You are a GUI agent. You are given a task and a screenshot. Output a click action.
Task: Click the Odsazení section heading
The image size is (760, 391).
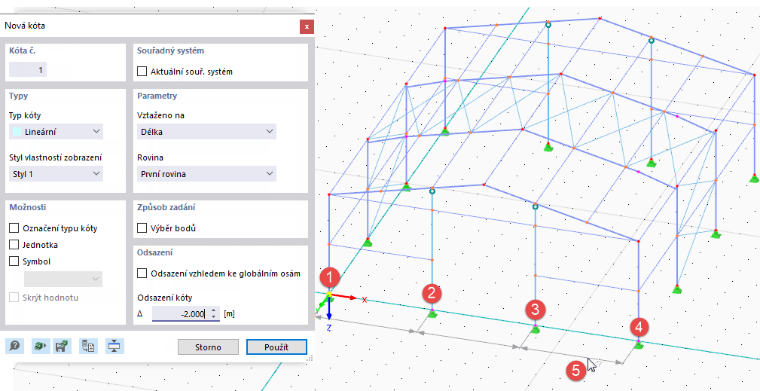[155, 252]
